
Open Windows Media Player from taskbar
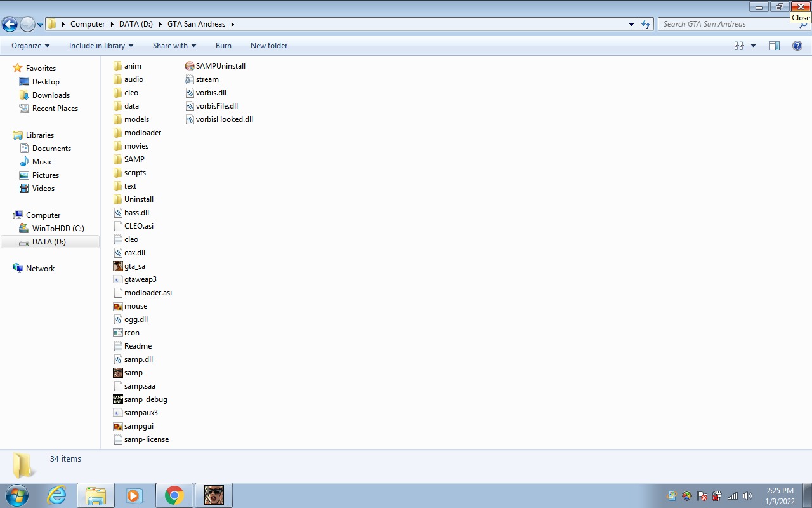pos(134,495)
